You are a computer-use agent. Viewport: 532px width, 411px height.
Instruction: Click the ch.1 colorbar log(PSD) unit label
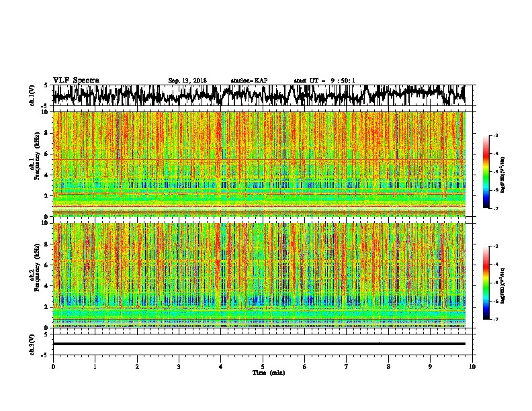click(x=502, y=175)
